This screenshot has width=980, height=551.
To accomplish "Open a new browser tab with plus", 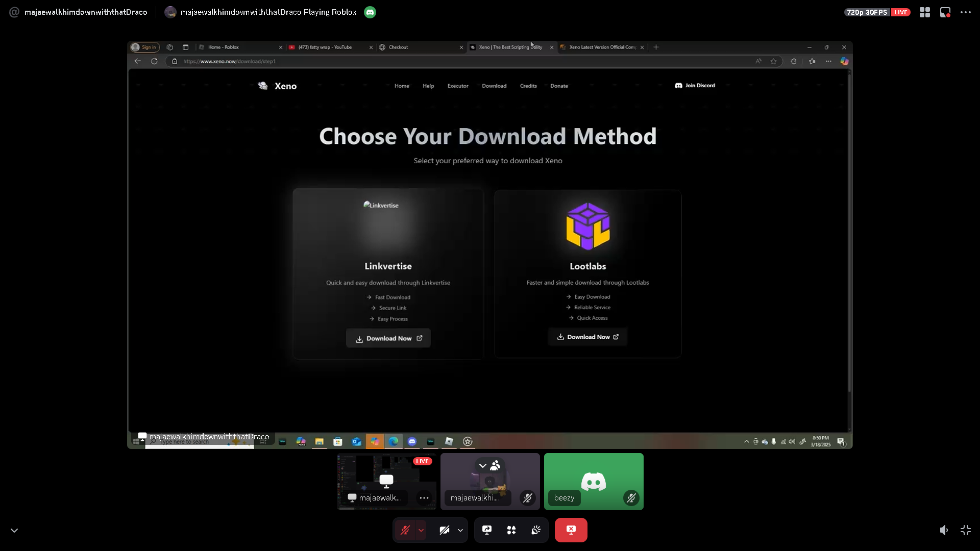I will [x=656, y=47].
